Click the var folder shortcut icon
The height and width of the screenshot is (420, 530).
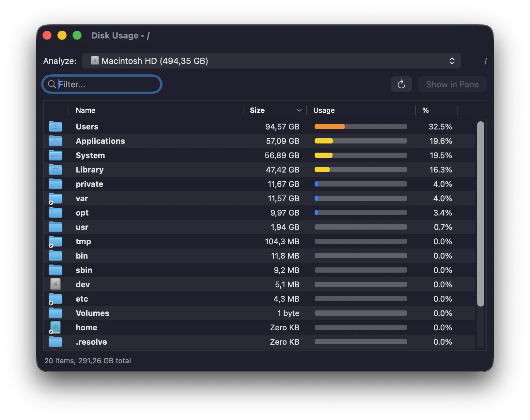click(55, 198)
